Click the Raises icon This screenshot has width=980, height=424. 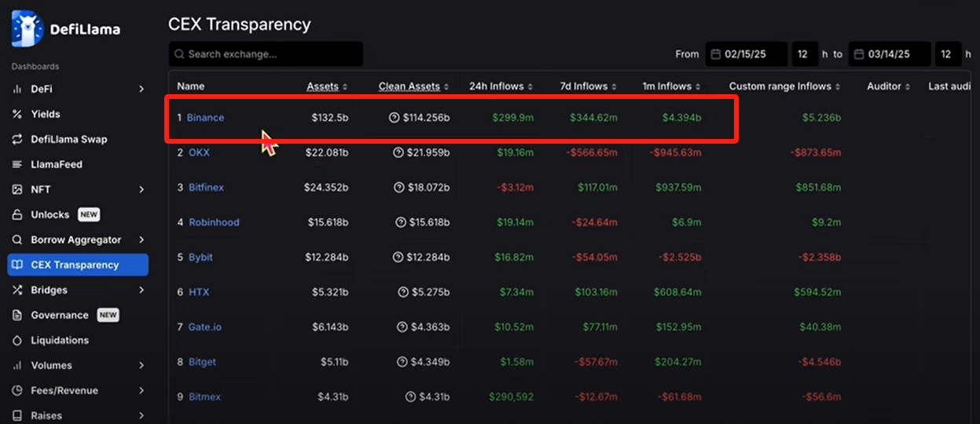pyautogui.click(x=17, y=415)
